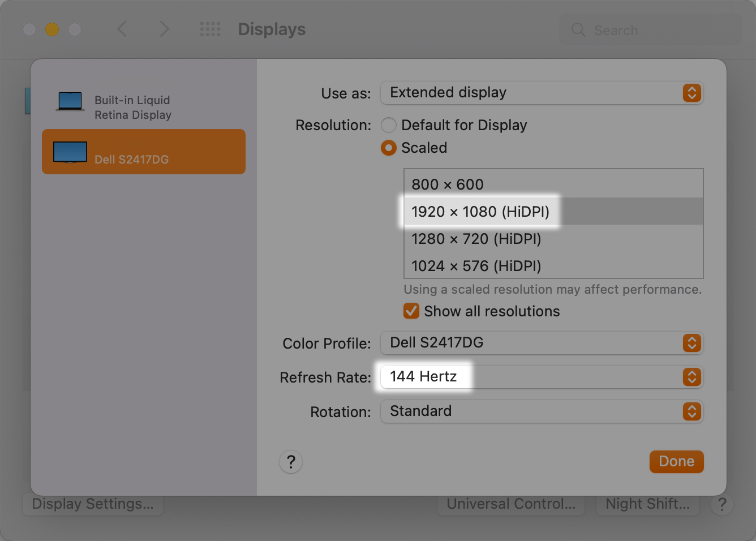Viewport: 756px width, 541px height.
Task: Open the Color Profile Dell S2417DG dropdown
Action: 542,343
